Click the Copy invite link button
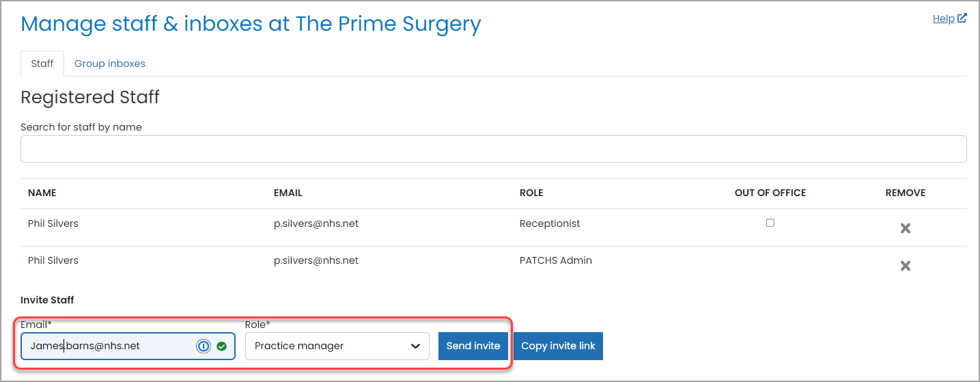Image resolution: width=980 pixels, height=382 pixels. pos(558,346)
